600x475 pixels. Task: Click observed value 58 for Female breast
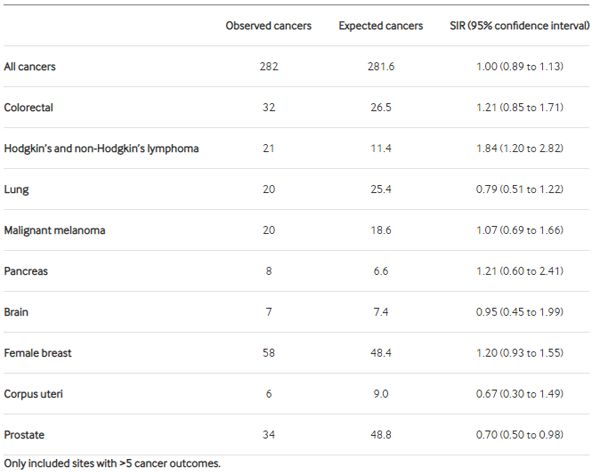tap(267, 353)
